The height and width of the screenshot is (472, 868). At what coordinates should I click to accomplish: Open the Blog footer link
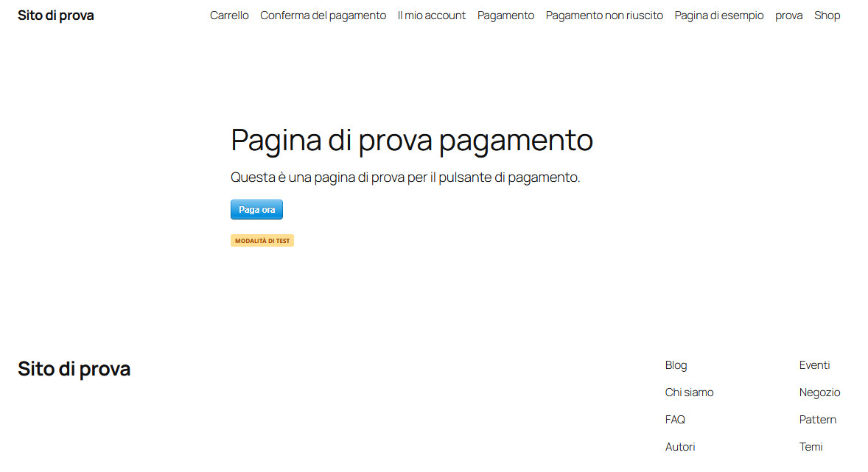point(675,364)
